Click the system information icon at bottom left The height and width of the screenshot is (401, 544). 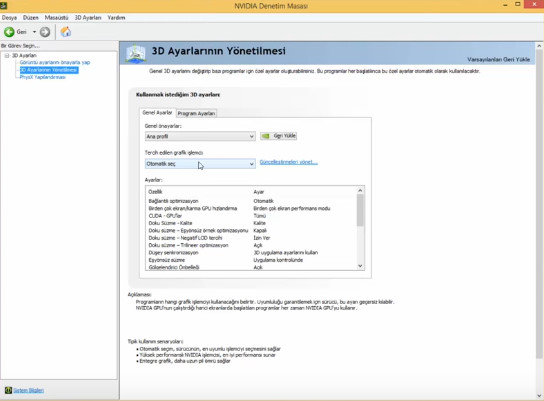coord(8,390)
